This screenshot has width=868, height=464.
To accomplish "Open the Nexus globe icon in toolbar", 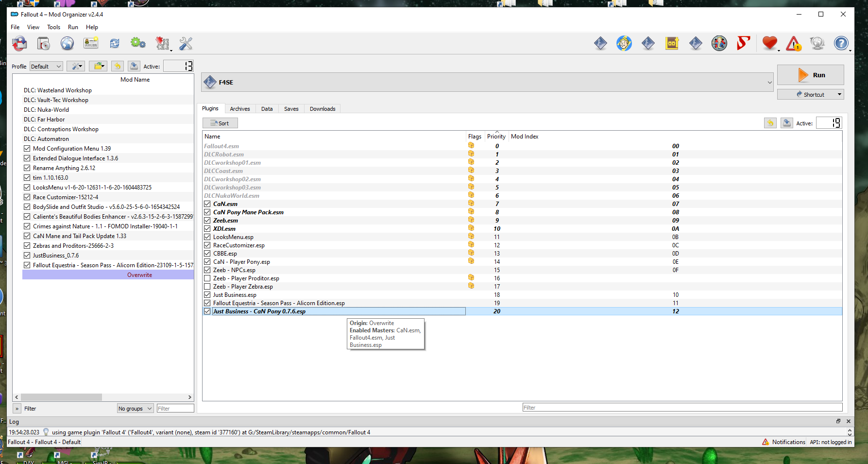I will 67,44.
